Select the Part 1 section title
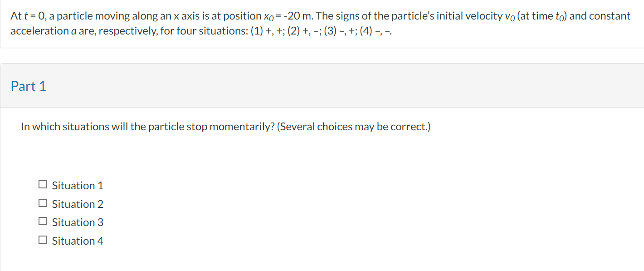This screenshot has height=271, width=644. click(28, 86)
